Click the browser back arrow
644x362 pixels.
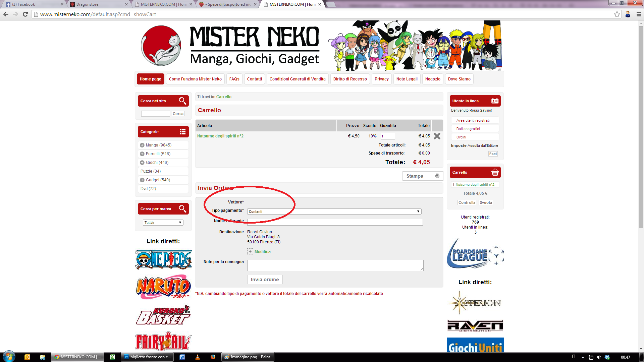point(6,14)
